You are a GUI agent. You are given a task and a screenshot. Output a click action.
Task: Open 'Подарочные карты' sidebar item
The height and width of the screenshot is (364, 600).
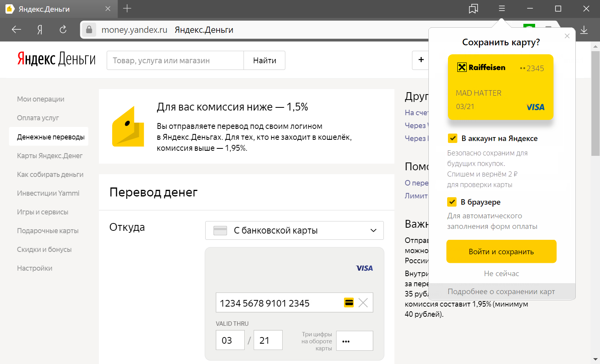coord(48,231)
